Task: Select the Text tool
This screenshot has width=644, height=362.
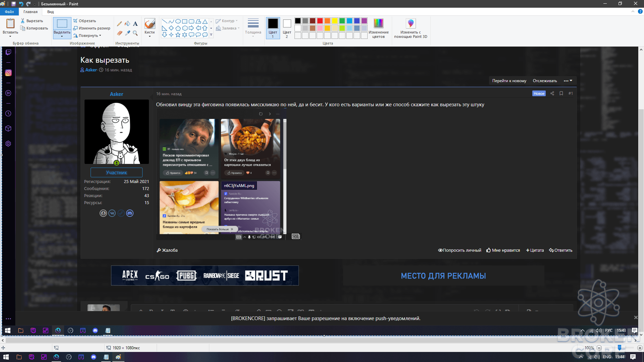Action: 135,24
